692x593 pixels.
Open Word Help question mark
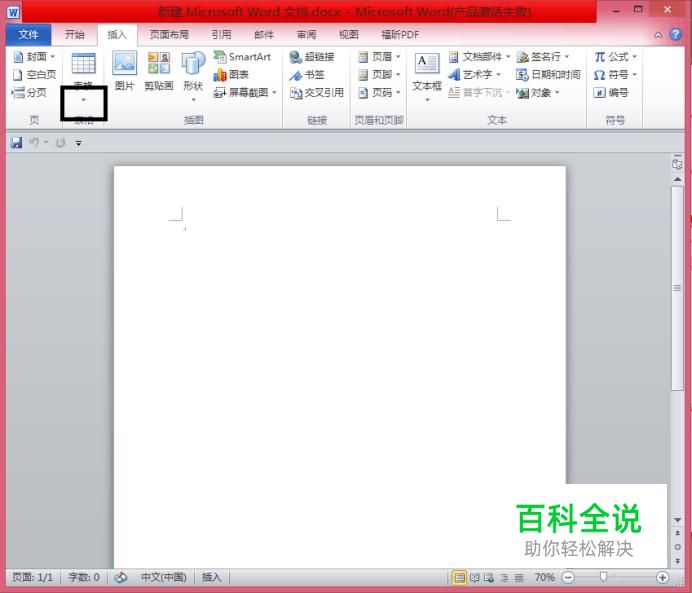coord(676,34)
